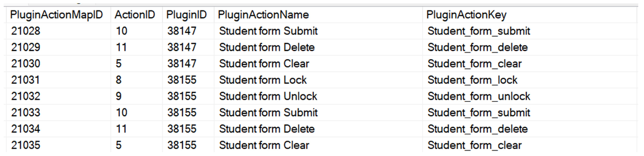Screen dimensions: 644x156
Task: Click the PluginID column header
Action: pyautogui.click(x=187, y=15)
